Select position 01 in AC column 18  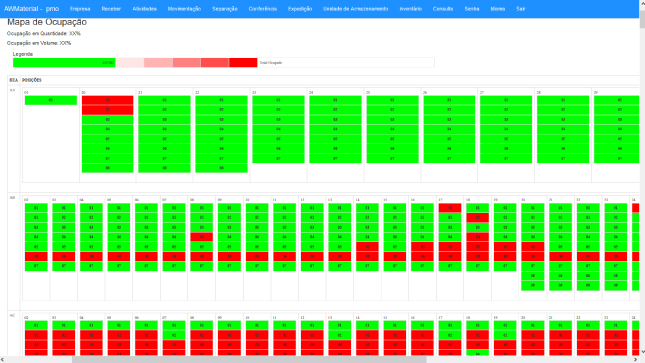point(477,325)
